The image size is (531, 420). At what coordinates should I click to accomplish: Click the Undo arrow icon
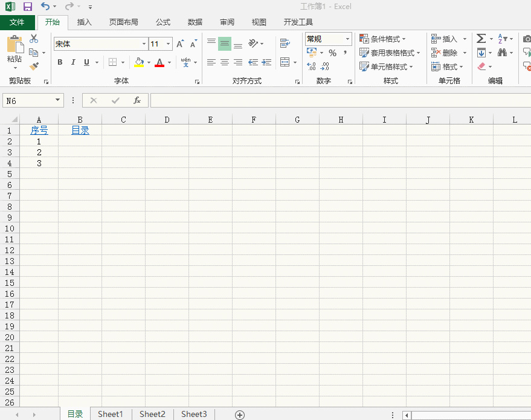tap(45, 6)
